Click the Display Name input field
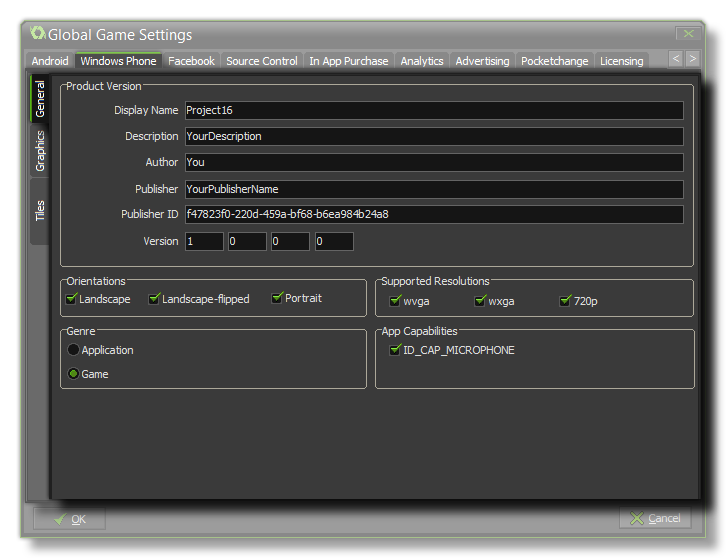The image size is (726, 558). pyautogui.click(x=433, y=110)
